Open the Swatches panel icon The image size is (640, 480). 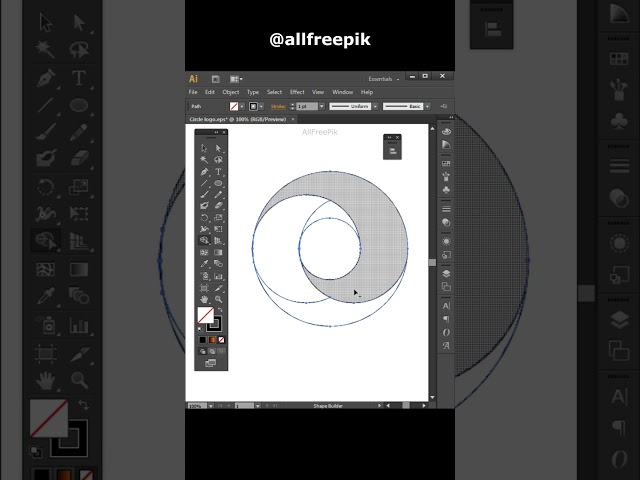446,163
